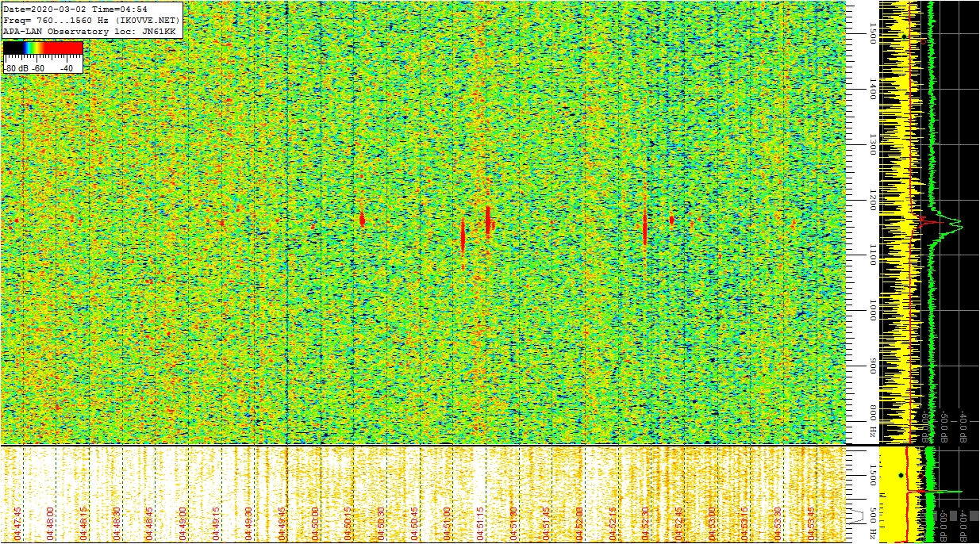Viewport: 980px width, 544px height.
Task: Click the APA-LAN Observatory loc: JN61KK line
Action: pos(89,31)
